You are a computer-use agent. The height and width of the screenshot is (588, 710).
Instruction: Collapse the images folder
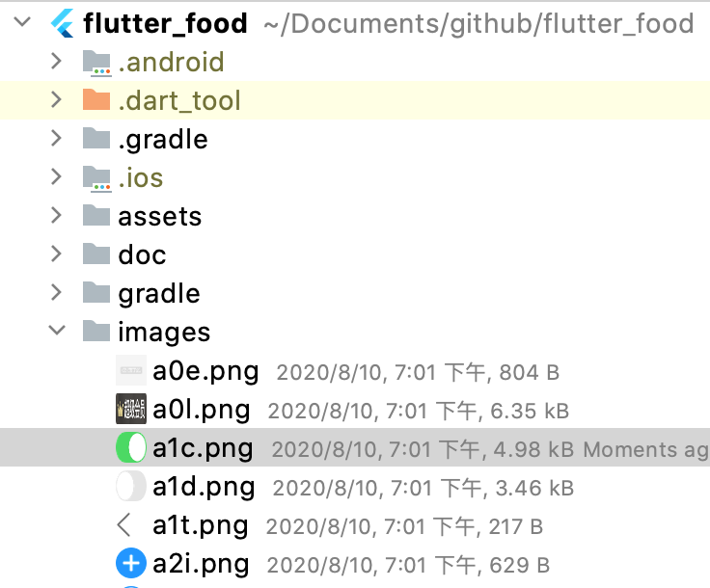[57, 332]
